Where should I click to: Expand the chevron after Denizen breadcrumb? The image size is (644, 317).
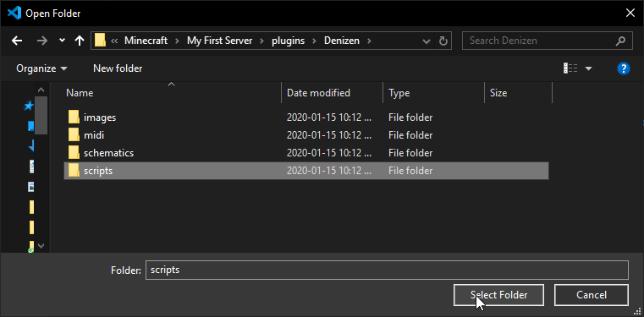tap(369, 41)
